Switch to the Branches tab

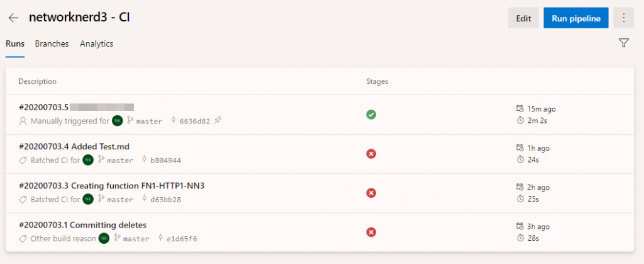pyautogui.click(x=52, y=43)
